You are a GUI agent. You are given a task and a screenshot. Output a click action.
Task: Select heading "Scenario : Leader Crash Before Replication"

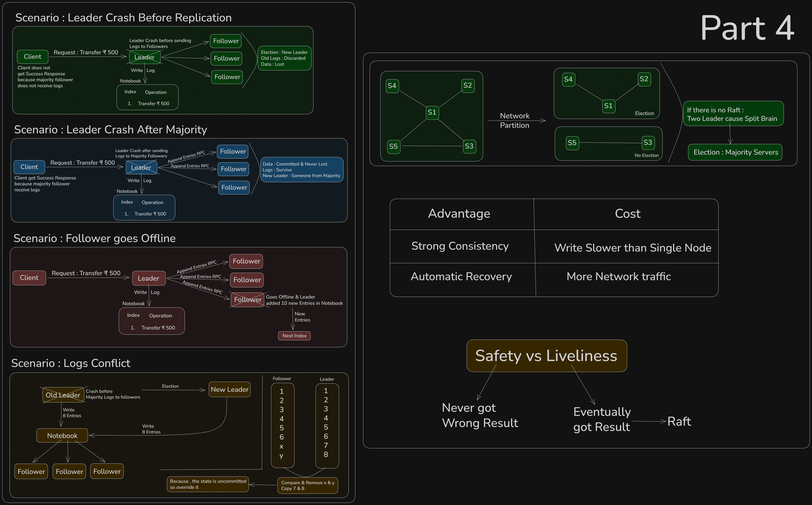[x=123, y=18]
